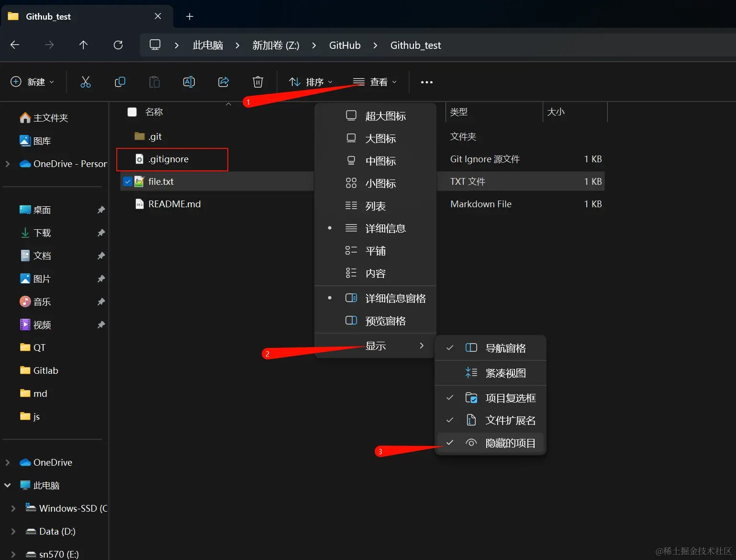Switch to 内容 view
Screen dimensions: 736x560
[x=376, y=273]
